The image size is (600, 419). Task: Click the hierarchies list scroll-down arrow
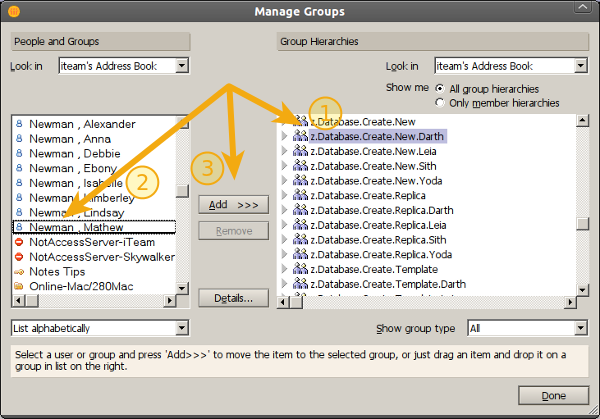tap(582, 290)
